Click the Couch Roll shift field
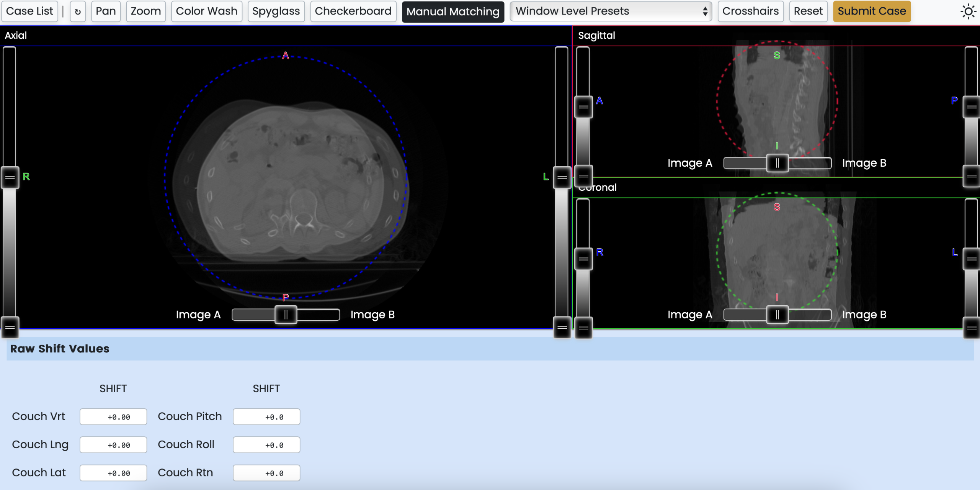This screenshot has width=980, height=490. point(266,445)
